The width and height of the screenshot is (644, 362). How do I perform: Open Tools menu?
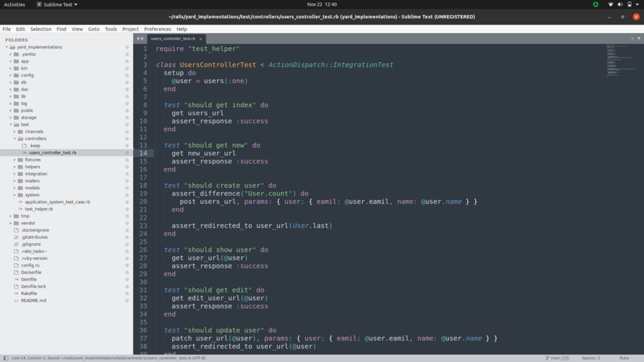tap(111, 29)
